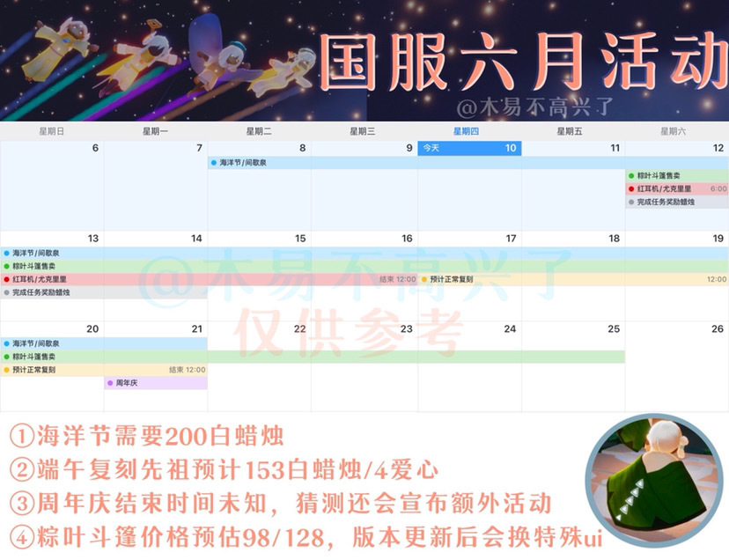Select date 25 in the calendar
The image size is (729, 560).
point(614,328)
